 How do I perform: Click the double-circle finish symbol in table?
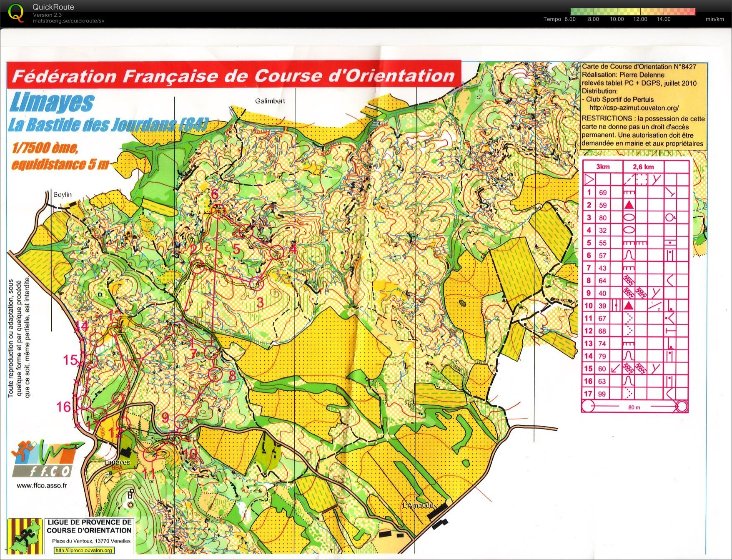coord(682,406)
